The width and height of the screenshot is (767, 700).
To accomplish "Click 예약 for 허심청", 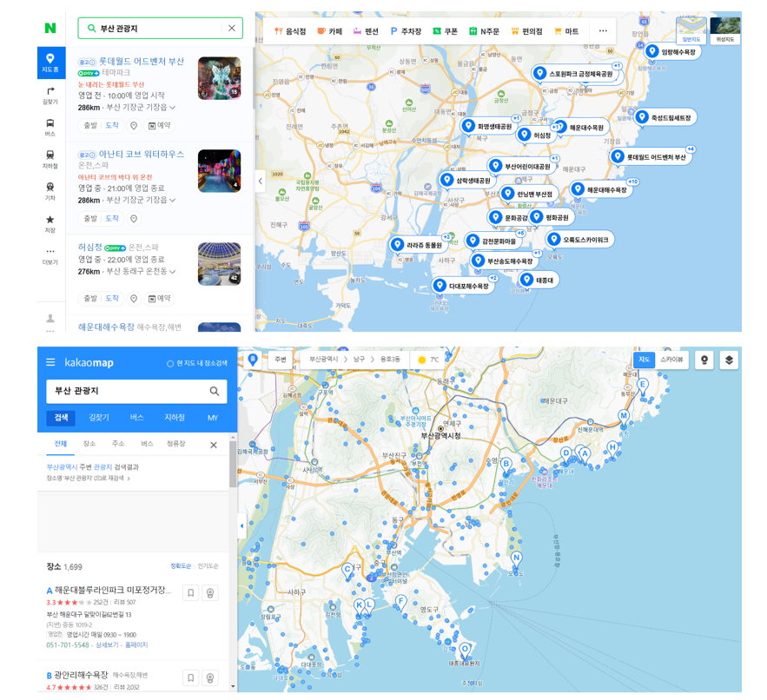I will pyautogui.click(x=160, y=299).
